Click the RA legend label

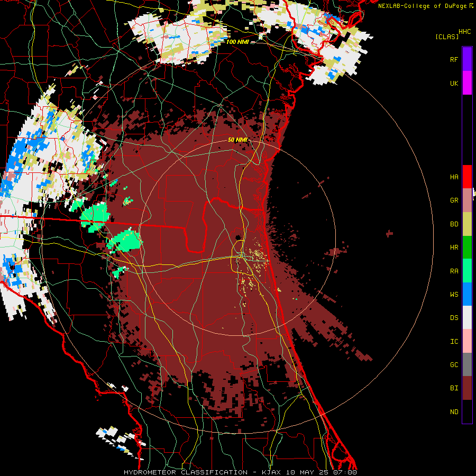(x=454, y=271)
